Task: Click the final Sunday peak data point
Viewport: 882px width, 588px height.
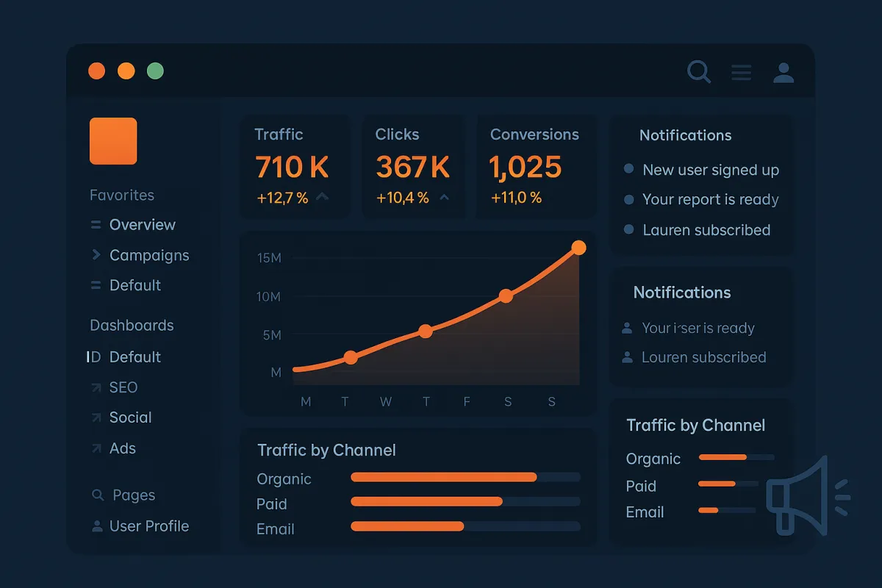Action: click(578, 248)
